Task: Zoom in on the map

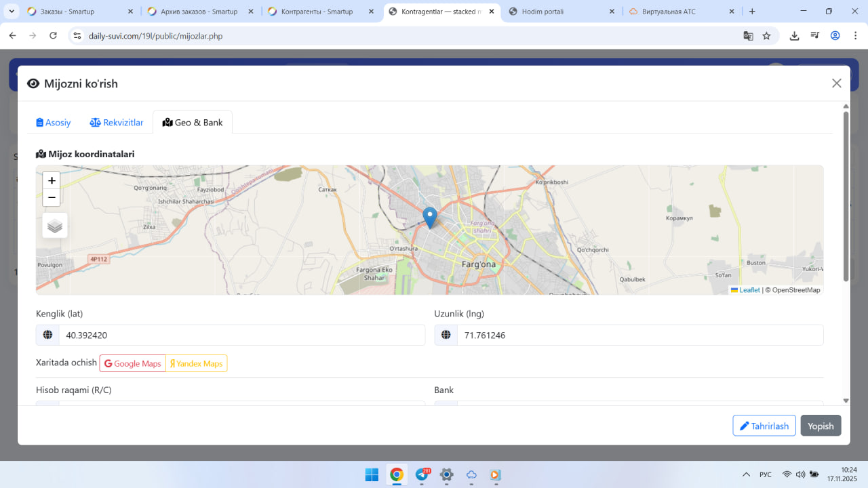Action: 52,181
